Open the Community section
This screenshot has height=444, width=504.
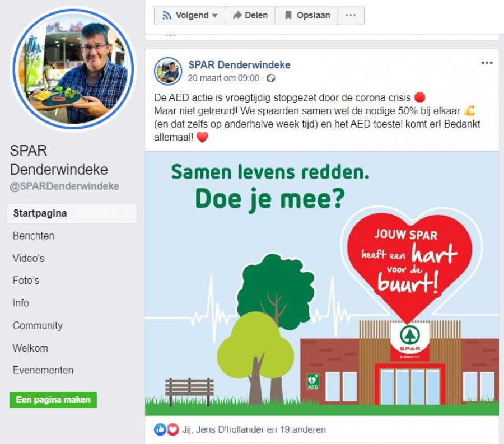point(38,325)
